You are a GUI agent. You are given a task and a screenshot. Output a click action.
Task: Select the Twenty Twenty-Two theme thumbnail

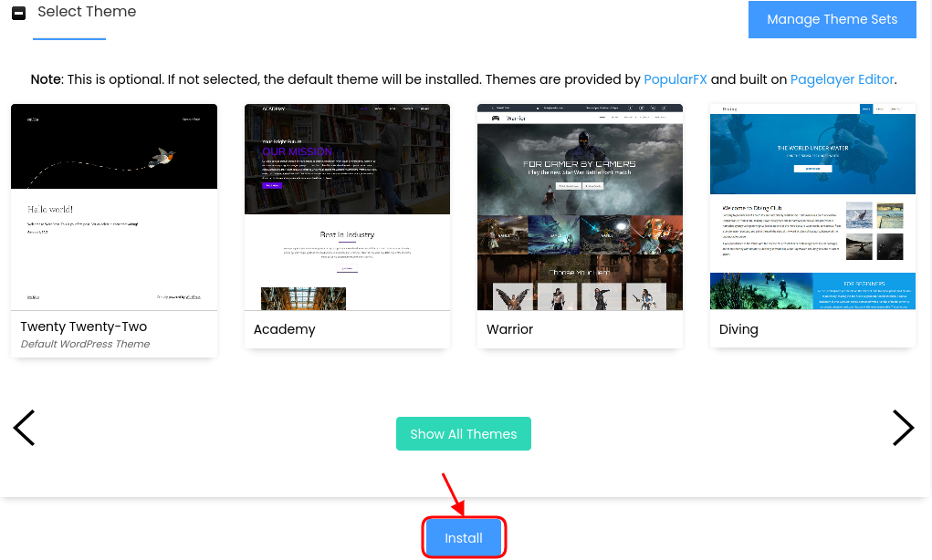pyautogui.click(x=114, y=207)
